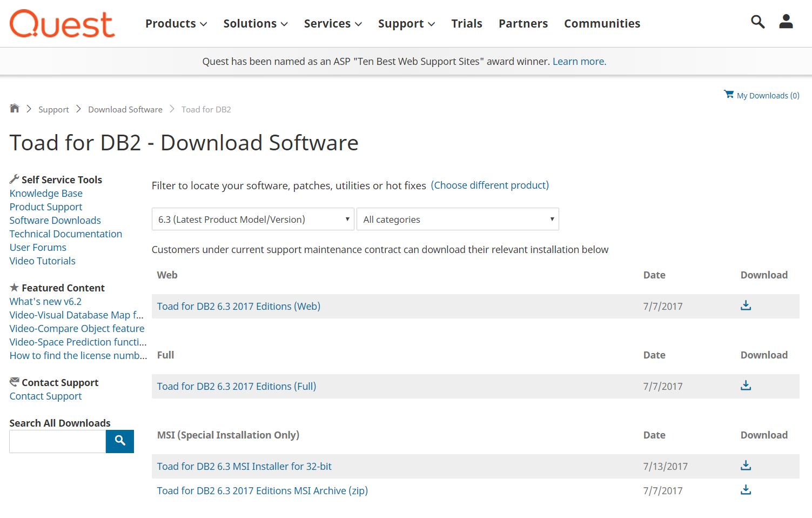Open Video-Visual Database Map link

coord(76,315)
